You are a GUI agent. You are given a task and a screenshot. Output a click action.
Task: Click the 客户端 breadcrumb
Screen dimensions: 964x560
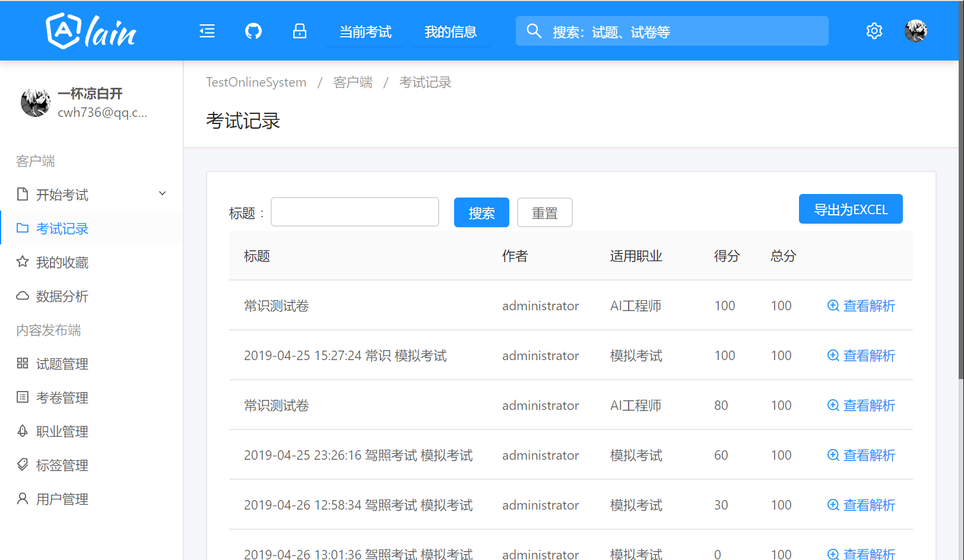point(353,82)
